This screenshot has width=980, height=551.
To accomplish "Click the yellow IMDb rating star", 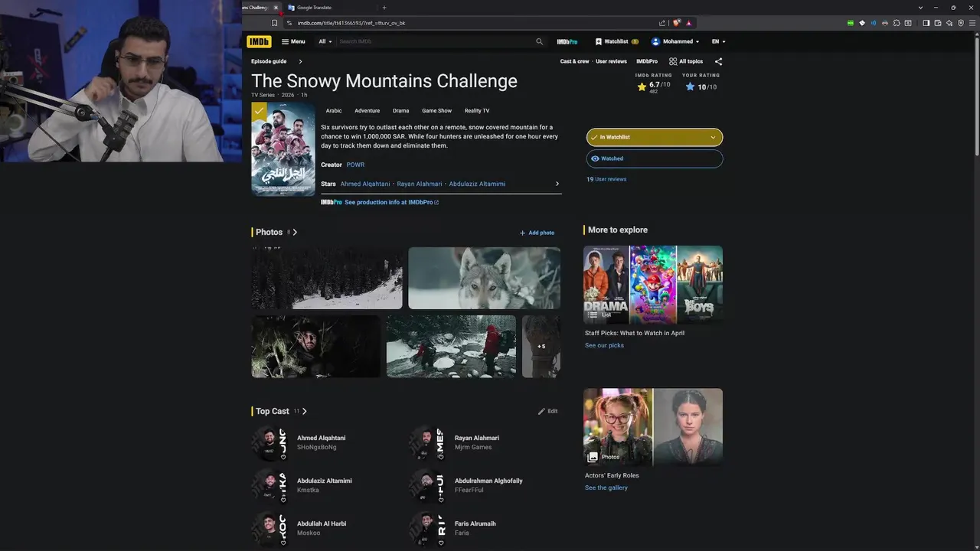I will tap(642, 86).
